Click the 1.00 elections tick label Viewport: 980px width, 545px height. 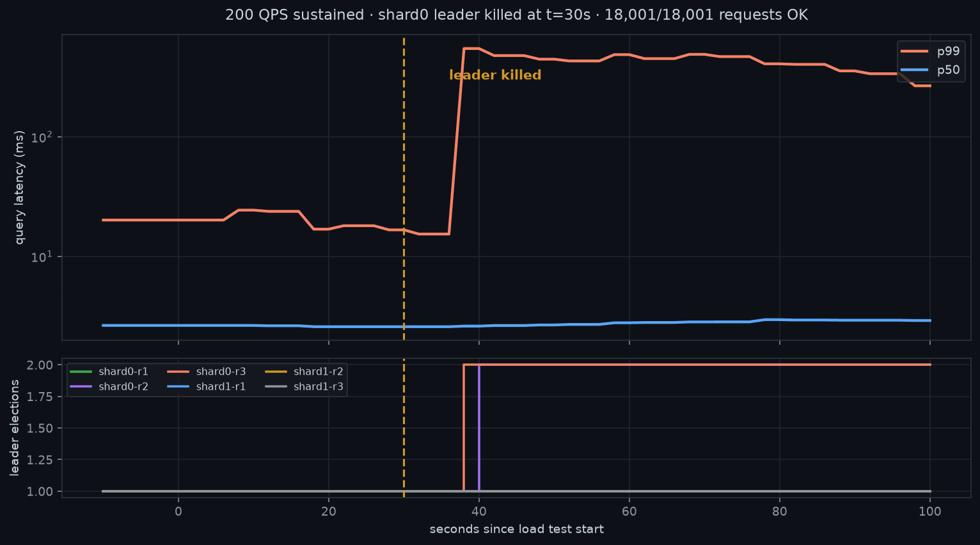[x=41, y=491]
